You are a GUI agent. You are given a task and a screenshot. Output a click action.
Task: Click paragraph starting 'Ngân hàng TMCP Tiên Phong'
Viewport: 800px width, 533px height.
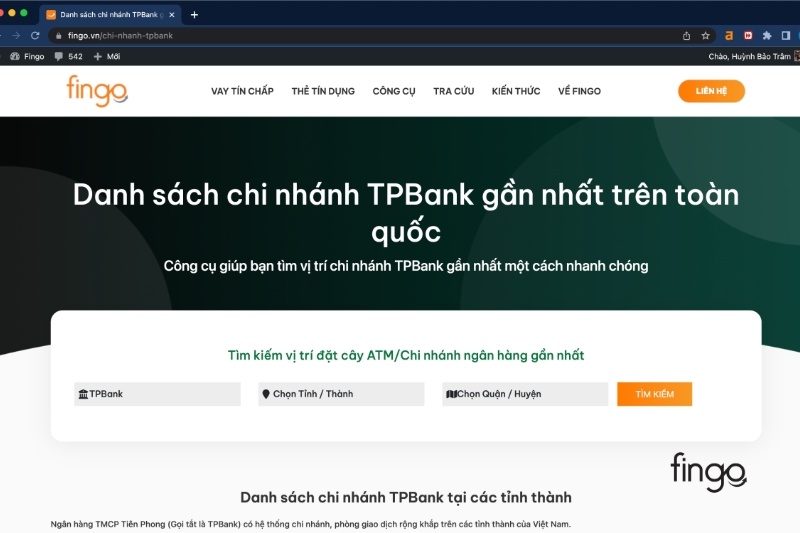pyautogui.click(x=310, y=524)
